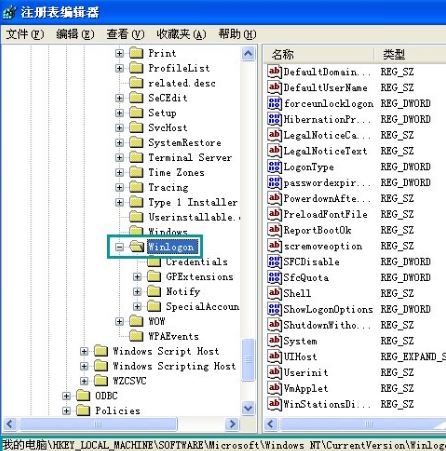Sort by the 类型 column header
The image size is (446, 451).
point(410,55)
